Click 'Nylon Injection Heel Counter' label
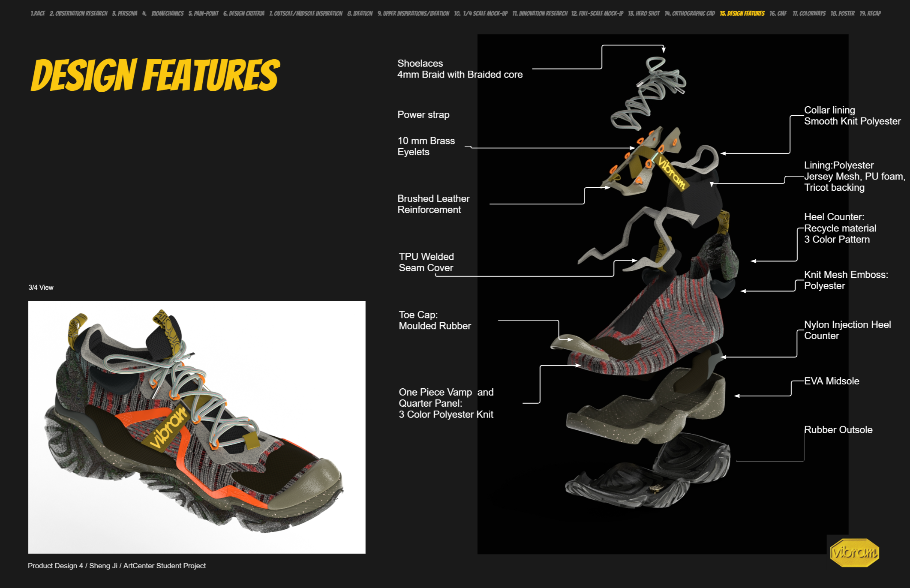 (x=847, y=330)
